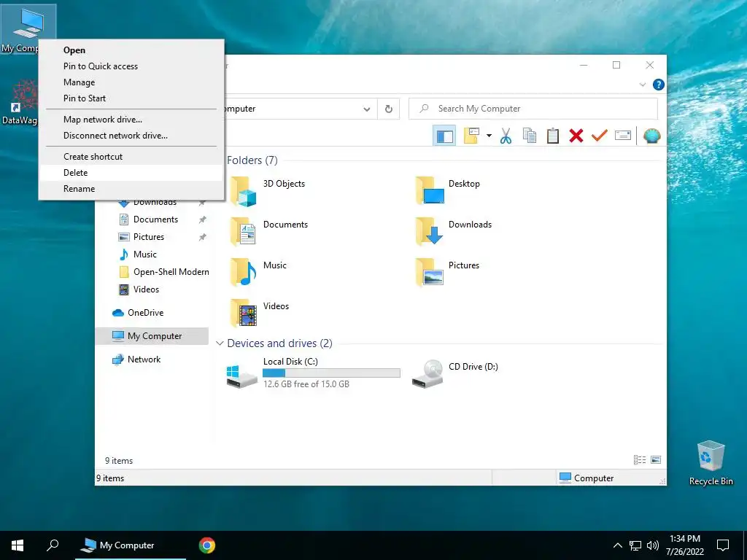Launch Chrome from the taskbar
Image resolution: width=747 pixels, height=560 pixels.
click(206, 545)
